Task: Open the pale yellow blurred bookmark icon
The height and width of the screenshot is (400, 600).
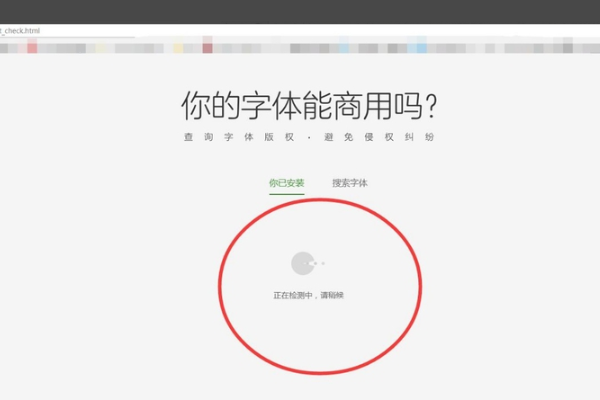Action: click(178, 48)
